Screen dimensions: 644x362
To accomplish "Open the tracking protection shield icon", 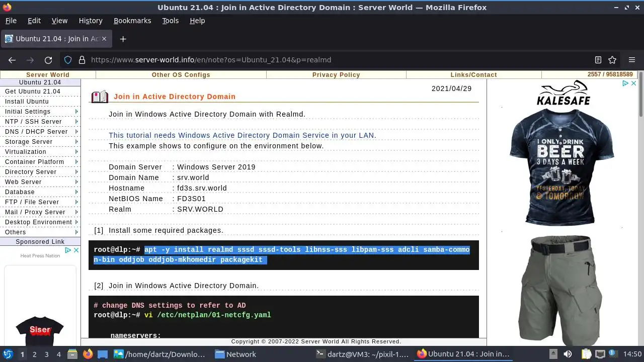I will [x=68, y=60].
